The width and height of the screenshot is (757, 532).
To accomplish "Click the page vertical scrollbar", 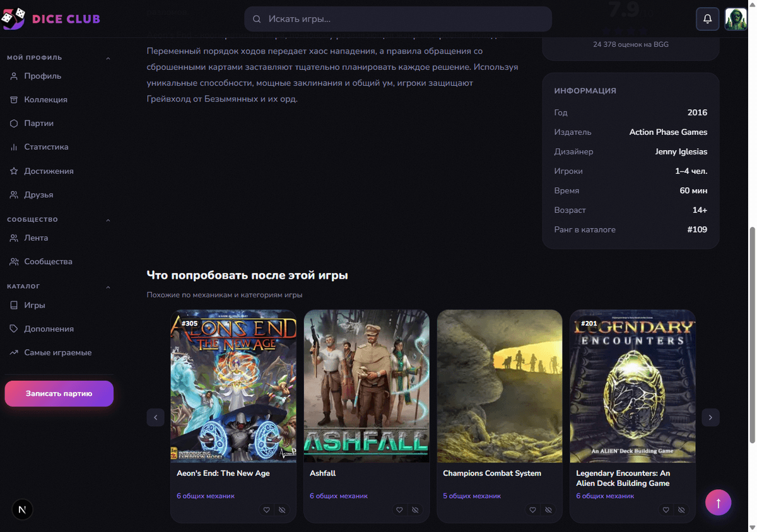I will (x=752, y=334).
